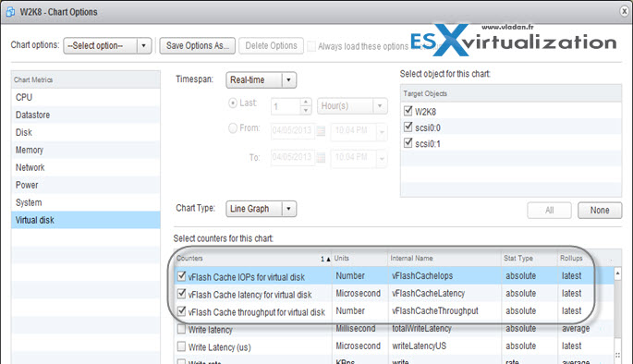This screenshot has height=364, width=633.
Task: Sort by the Counters column header
Action: 253,259
